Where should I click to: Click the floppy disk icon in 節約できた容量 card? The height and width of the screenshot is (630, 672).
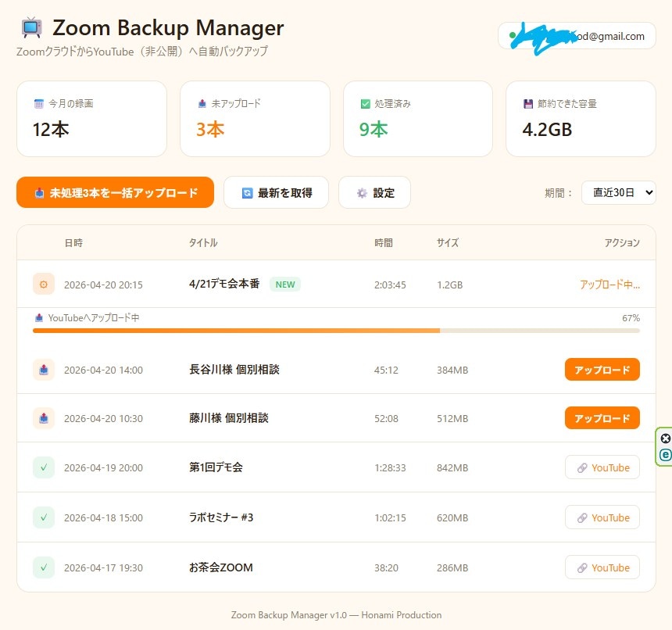coord(528,104)
